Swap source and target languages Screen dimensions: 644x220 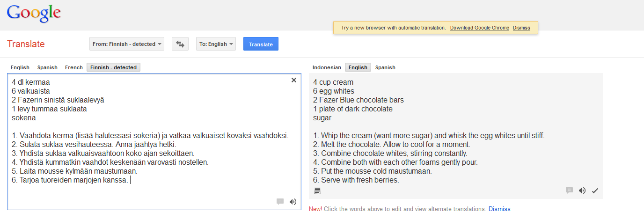coord(180,44)
